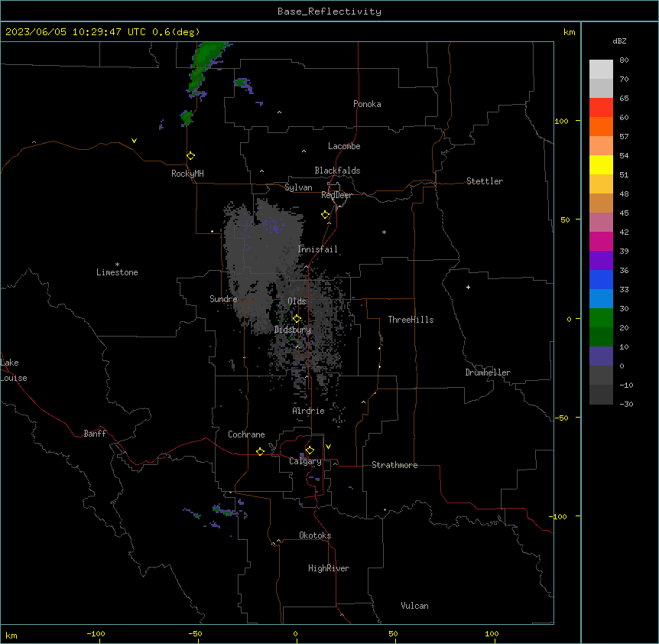Click the Okotoks label
This screenshot has width=659, height=644.
[315, 535]
